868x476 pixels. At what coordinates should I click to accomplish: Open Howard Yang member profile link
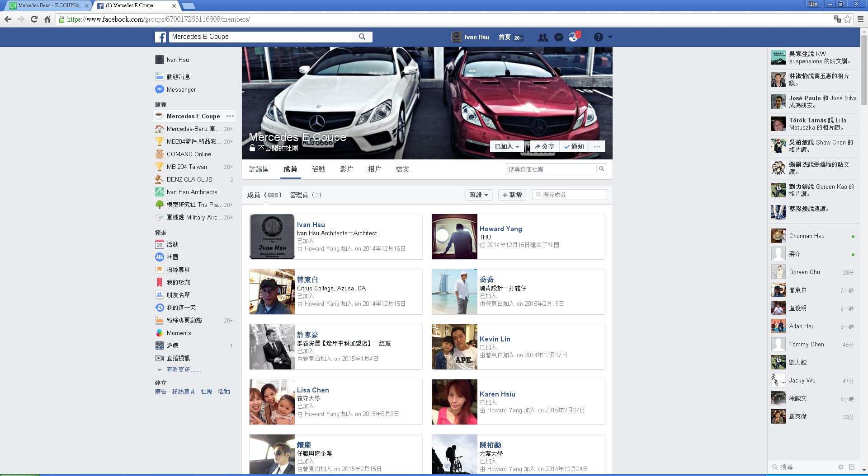click(x=500, y=229)
